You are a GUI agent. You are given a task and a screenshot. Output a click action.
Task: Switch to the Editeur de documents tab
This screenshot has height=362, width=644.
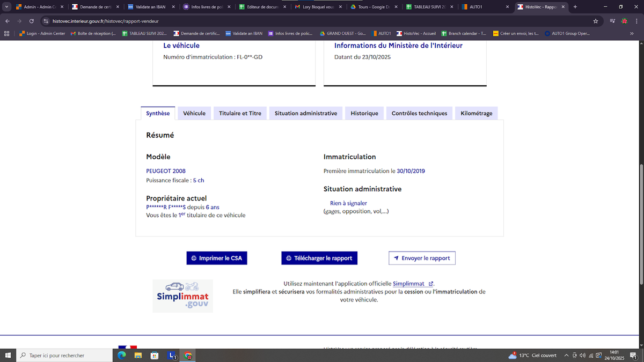tap(262, 7)
